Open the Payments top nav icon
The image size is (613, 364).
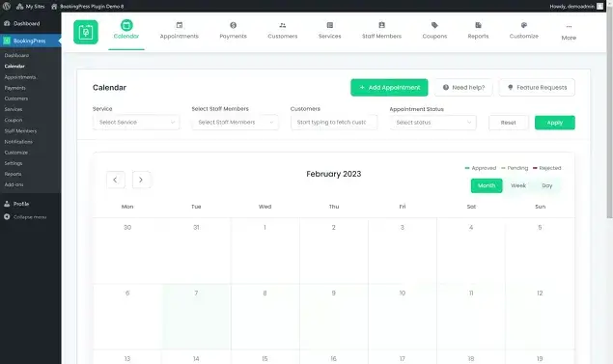click(233, 25)
